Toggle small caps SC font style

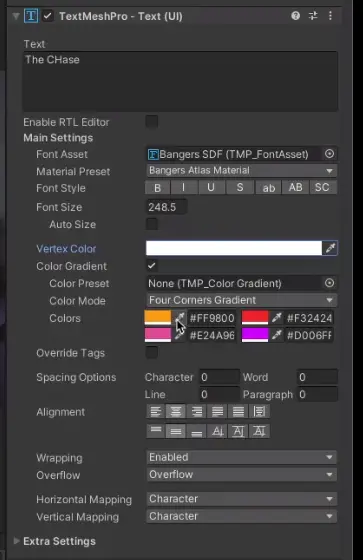(322, 188)
